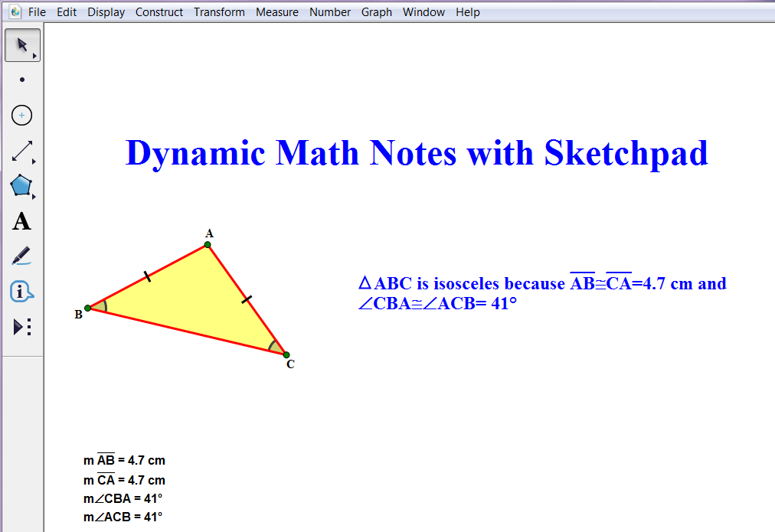Open the Graph menu

click(376, 11)
